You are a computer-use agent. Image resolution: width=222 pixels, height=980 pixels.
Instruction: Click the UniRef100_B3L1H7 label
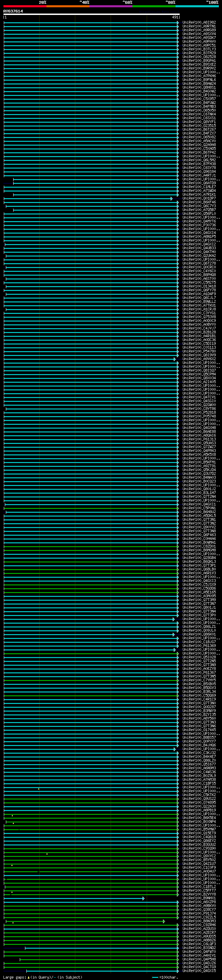click(x=199, y=493)
